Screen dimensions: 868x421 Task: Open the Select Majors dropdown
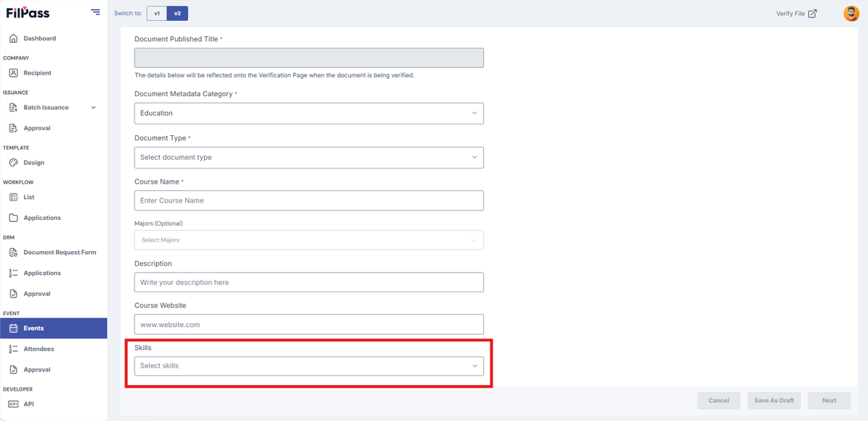[309, 239]
